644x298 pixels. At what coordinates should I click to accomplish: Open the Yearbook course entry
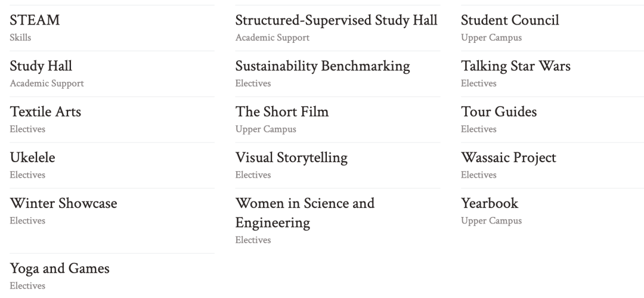pyautogui.click(x=490, y=203)
